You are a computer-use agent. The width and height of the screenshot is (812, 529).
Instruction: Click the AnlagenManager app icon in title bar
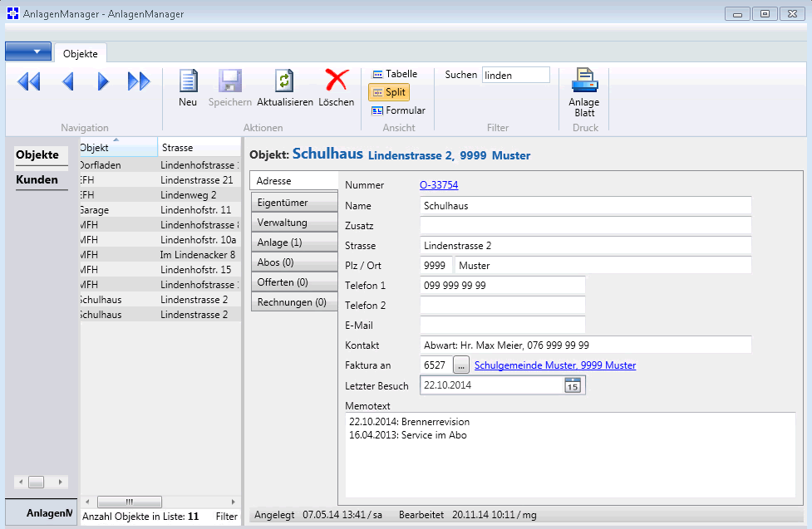pos(13,13)
